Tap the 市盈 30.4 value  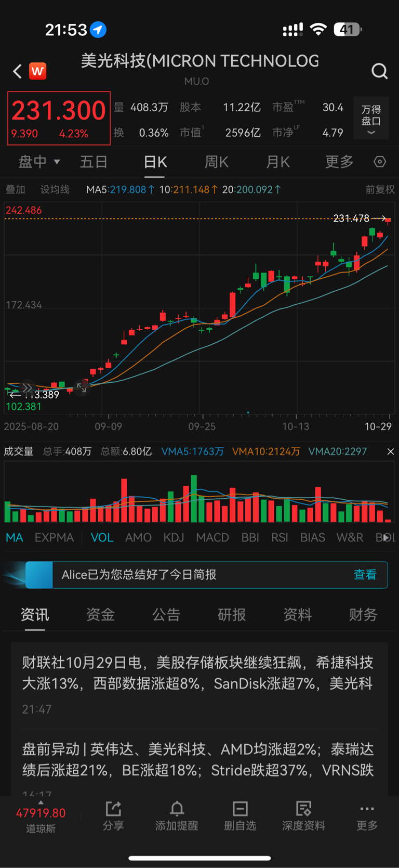tap(308, 107)
